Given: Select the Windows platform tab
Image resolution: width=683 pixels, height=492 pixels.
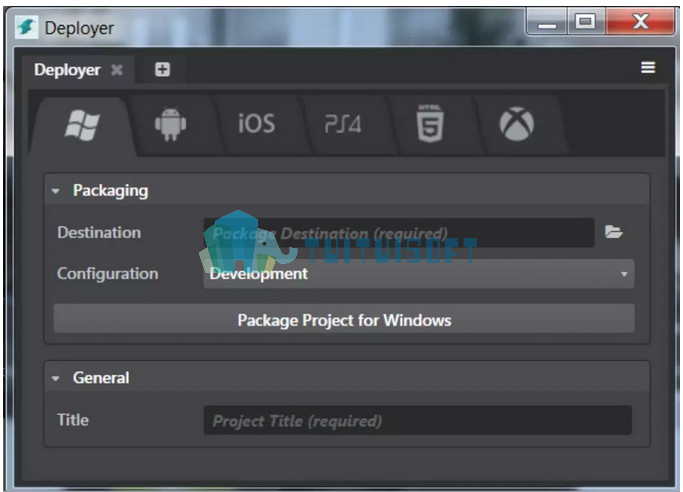Looking at the screenshot, I should 82,125.
